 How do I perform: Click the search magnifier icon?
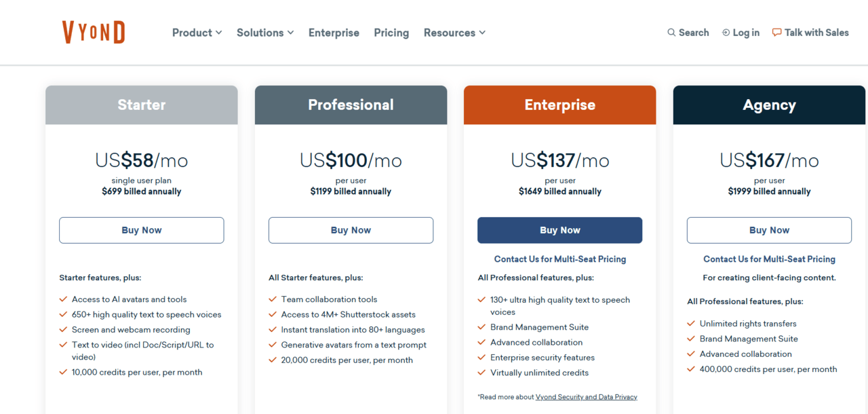point(671,33)
